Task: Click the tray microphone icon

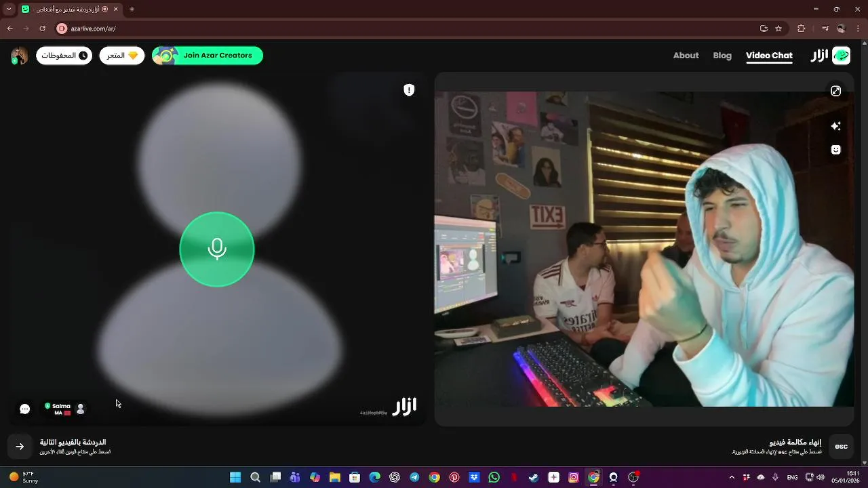Action: coord(775,477)
